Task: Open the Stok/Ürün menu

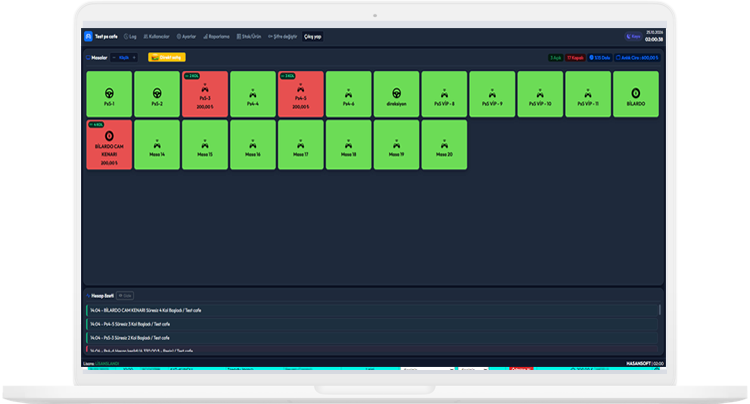Action: click(249, 36)
